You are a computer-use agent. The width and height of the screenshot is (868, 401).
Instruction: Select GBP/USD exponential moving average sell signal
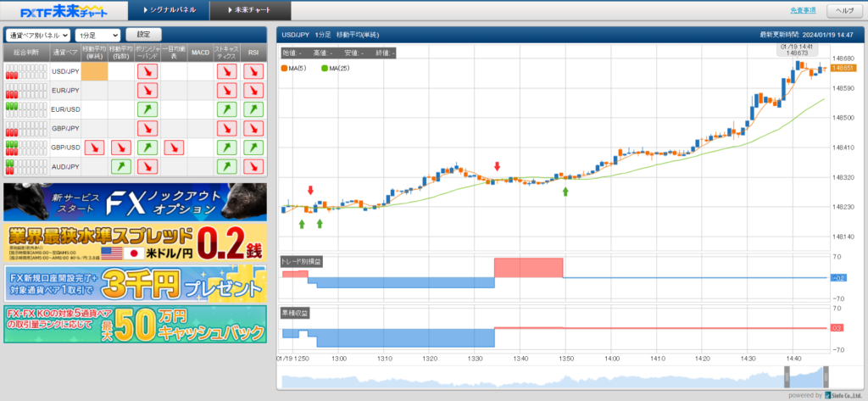tap(120, 148)
